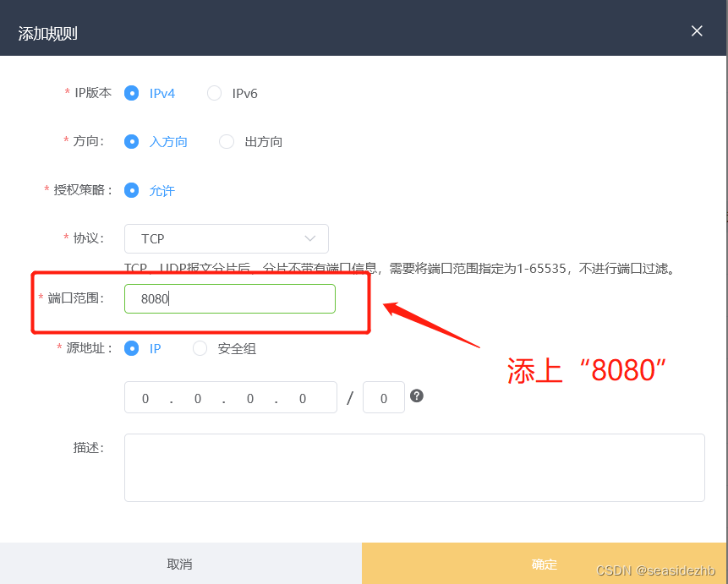
Task: Click the fourth IP octet input box
Action: pyautogui.click(x=302, y=397)
